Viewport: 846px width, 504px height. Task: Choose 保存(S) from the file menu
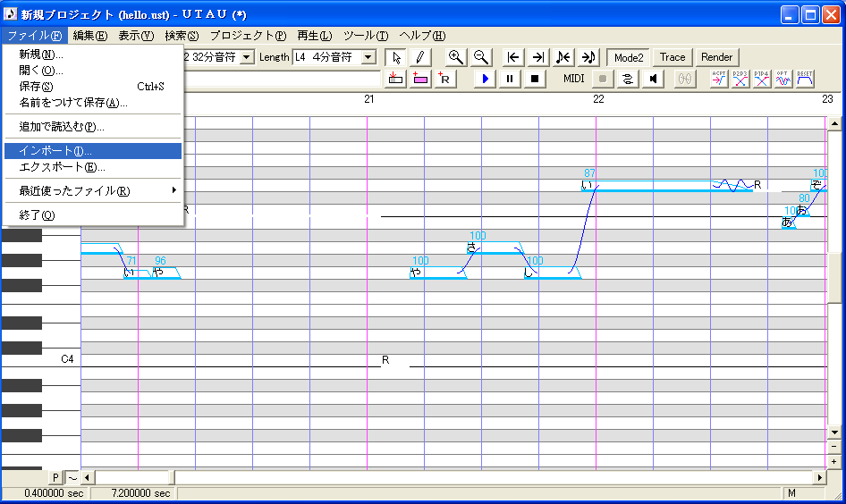[x=93, y=87]
